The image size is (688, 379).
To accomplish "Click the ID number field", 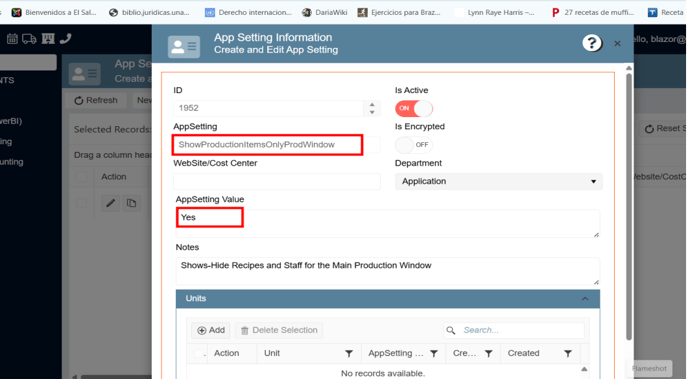I will pyautogui.click(x=269, y=108).
